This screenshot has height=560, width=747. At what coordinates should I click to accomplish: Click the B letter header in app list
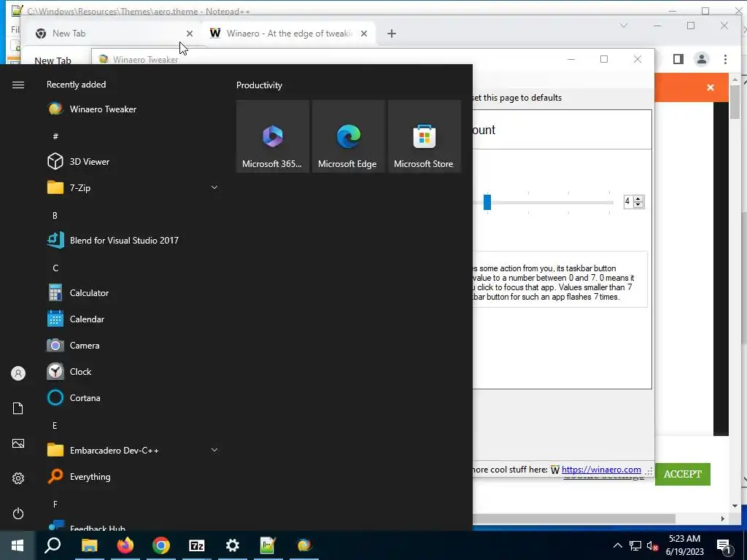point(55,215)
